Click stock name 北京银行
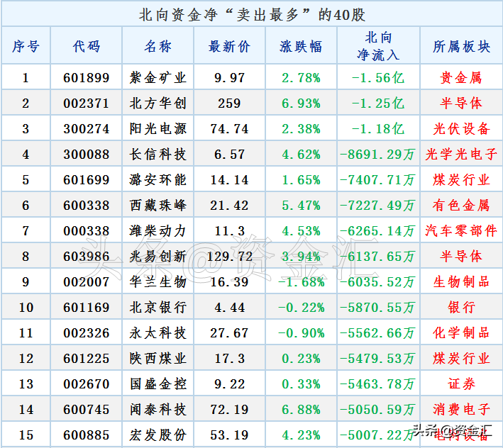Image resolution: width=503 pixels, height=448 pixels. (x=157, y=308)
